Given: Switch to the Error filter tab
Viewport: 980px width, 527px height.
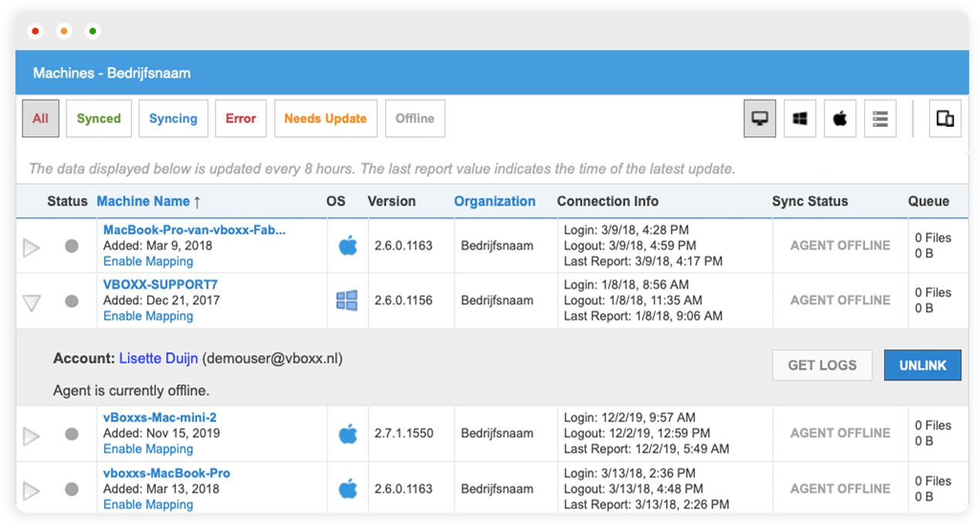Looking at the screenshot, I should point(240,119).
